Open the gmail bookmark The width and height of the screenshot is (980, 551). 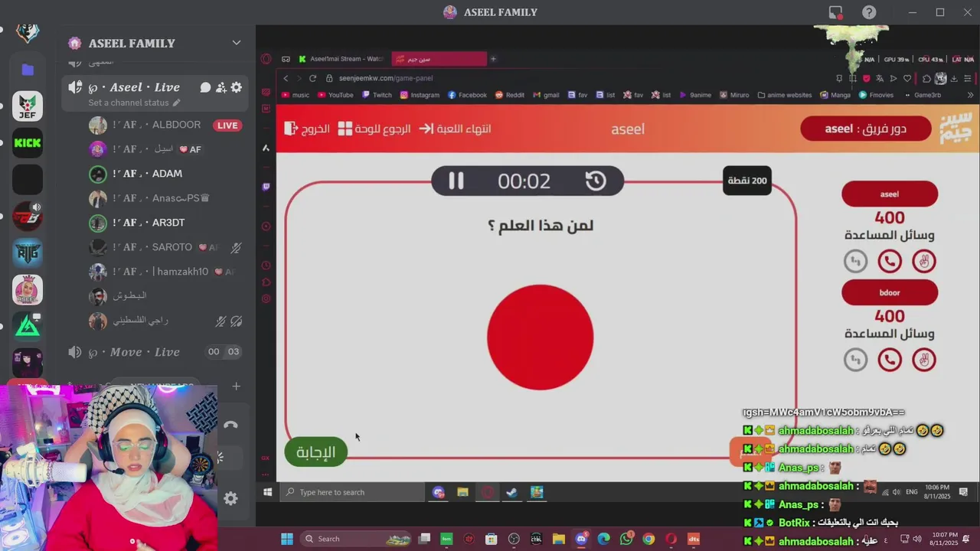tap(545, 95)
